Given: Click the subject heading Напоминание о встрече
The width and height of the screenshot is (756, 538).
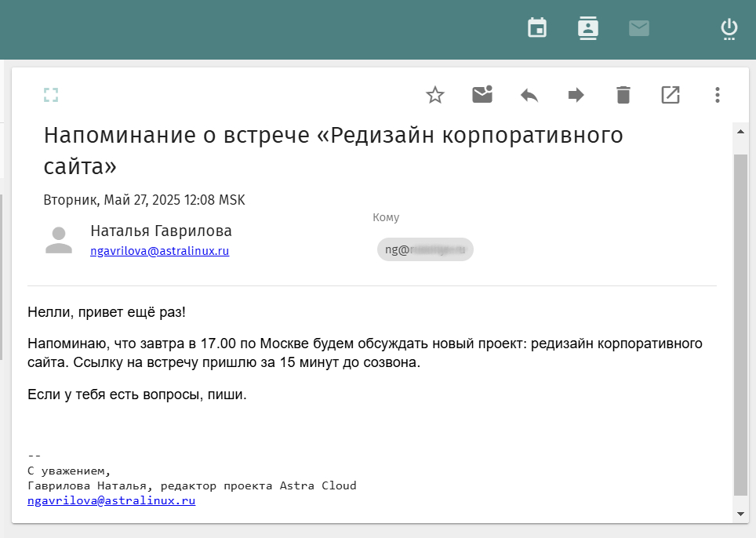Looking at the screenshot, I should 333,151.
